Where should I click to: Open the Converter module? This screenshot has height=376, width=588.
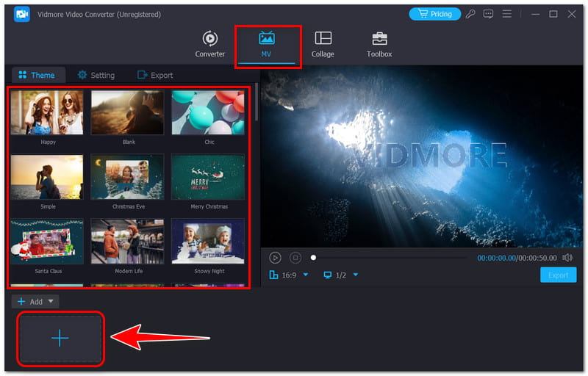pos(209,44)
